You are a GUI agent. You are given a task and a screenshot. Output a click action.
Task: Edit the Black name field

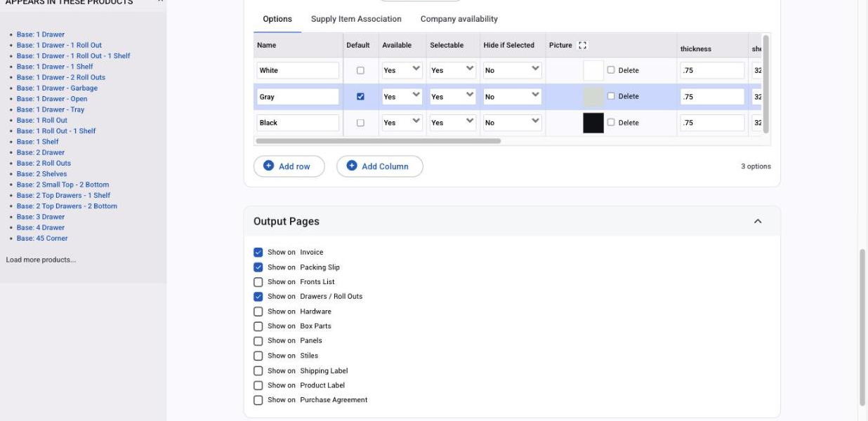coord(298,122)
